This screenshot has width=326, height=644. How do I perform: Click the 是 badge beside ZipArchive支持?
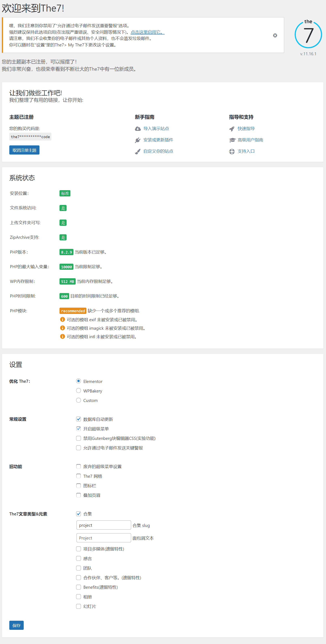[x=63, y=237]
